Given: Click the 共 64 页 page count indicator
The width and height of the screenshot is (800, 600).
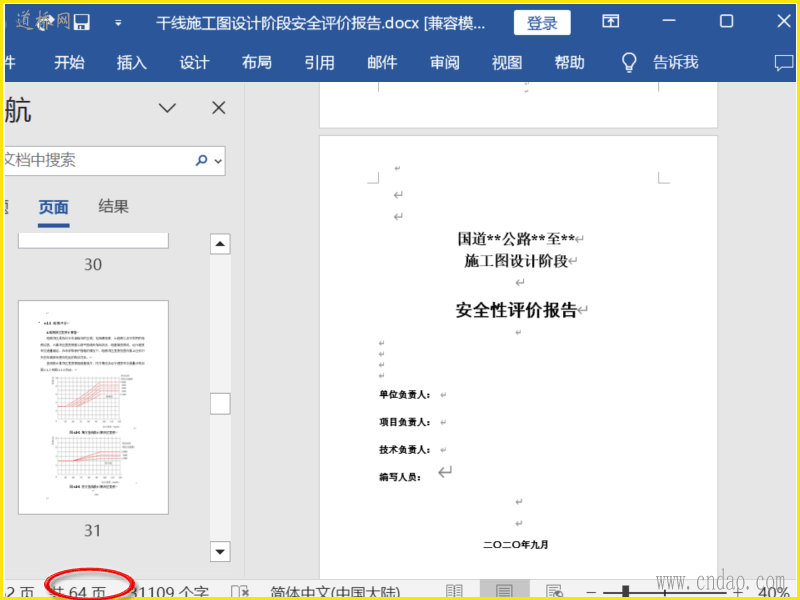Looking at the screenshot, I should click(x=80, y=593).
